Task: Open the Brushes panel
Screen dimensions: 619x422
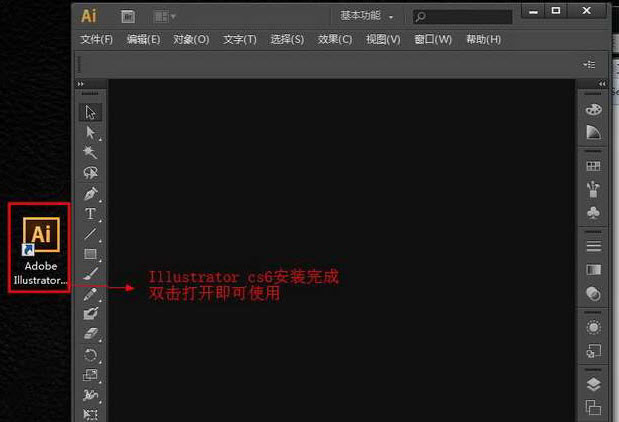Action: coord(593,189)
